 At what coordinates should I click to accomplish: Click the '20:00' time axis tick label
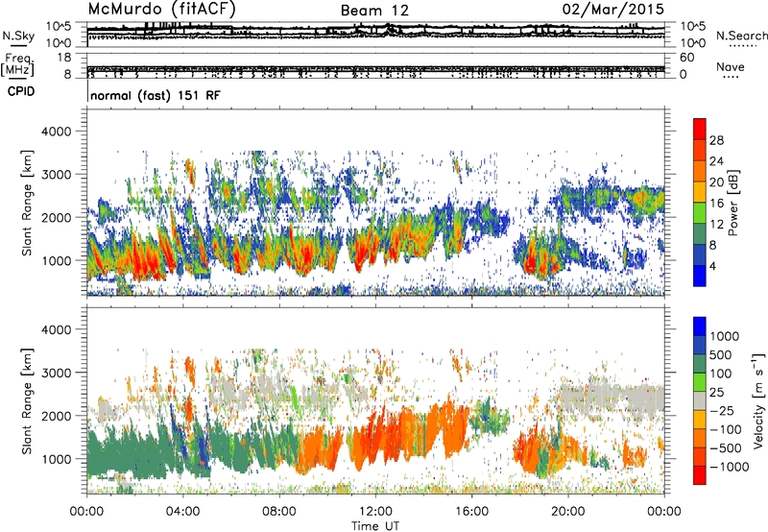click(567, 512)
